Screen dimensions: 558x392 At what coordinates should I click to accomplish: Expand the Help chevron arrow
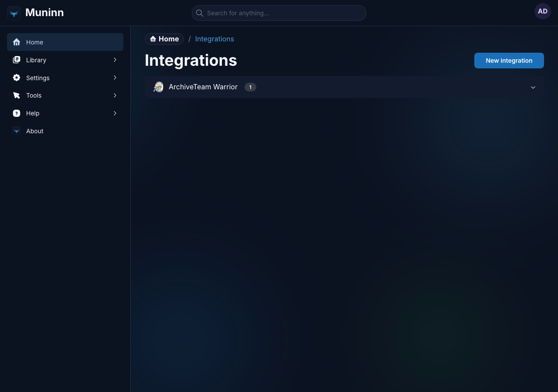pos(115,113)
